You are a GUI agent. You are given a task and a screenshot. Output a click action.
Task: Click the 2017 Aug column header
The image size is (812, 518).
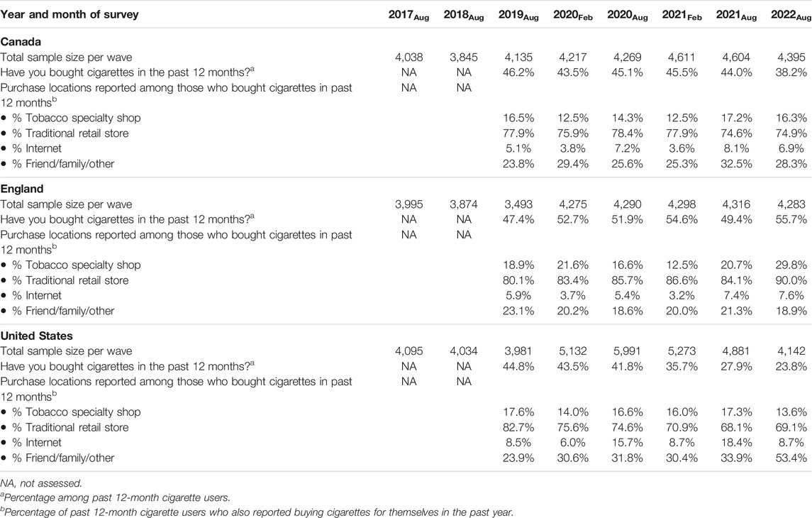click(408, 15)
